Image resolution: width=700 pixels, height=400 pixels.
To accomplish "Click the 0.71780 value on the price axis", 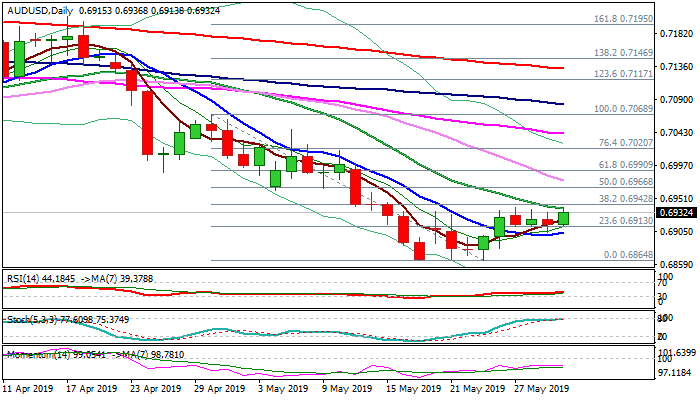I will click(678, 33).
